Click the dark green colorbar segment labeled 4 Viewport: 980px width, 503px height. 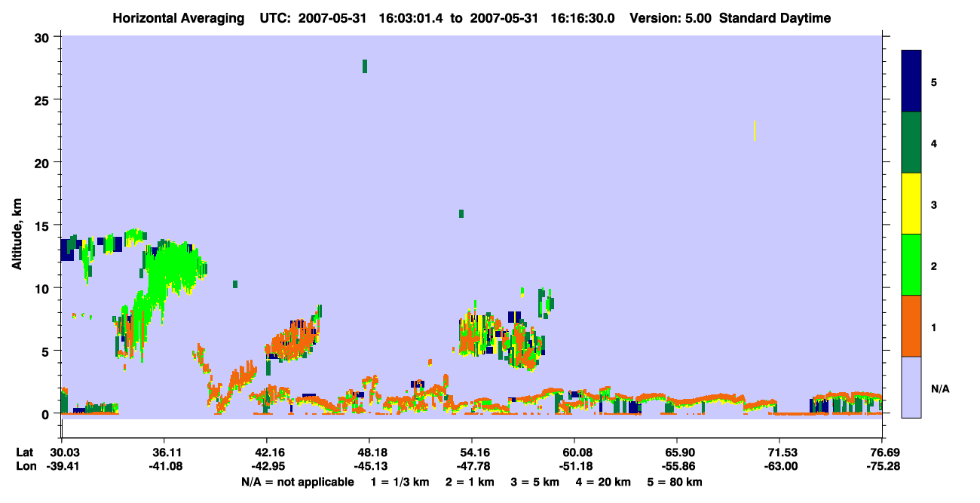[911, 143]
